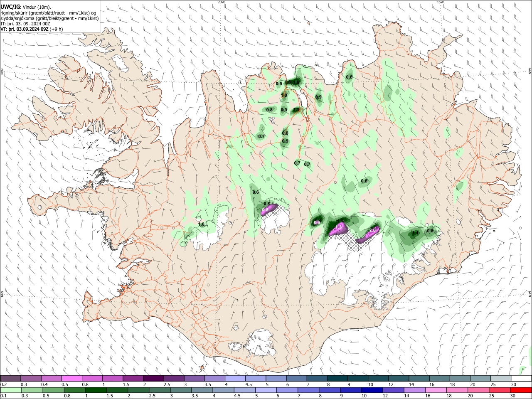Click the 'slydda/snjókoma' snow legend description line
Screen dimensions: 532x399
point(49,18)
